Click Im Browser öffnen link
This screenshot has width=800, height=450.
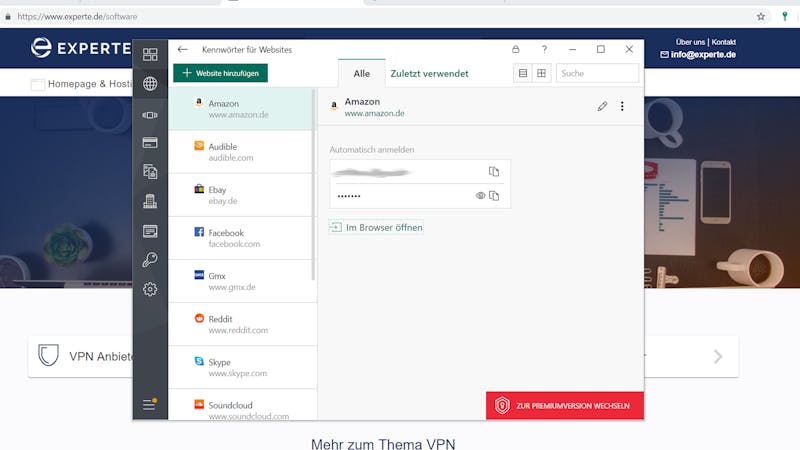click(377, 228)
